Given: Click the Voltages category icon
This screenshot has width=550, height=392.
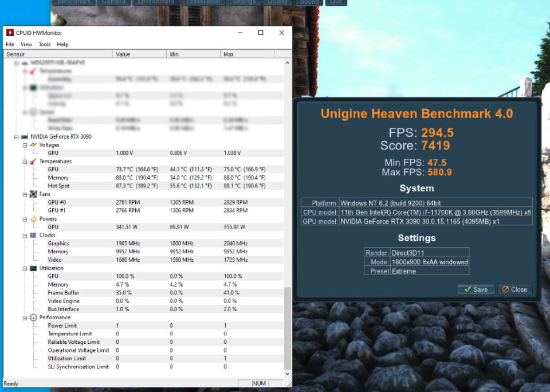Looking at the screenshot, I should coord(33,144).
